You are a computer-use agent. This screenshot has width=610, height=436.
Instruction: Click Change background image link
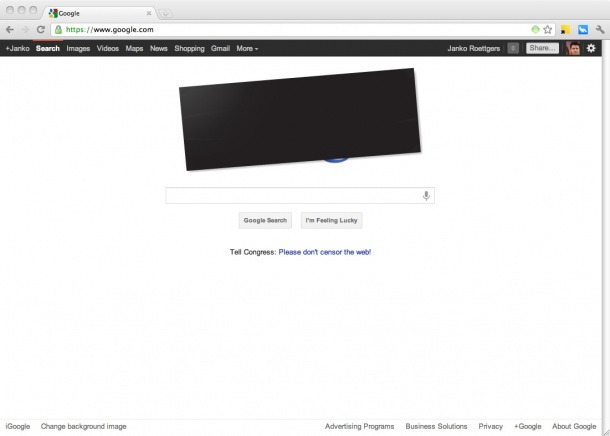tap(84, 427)
